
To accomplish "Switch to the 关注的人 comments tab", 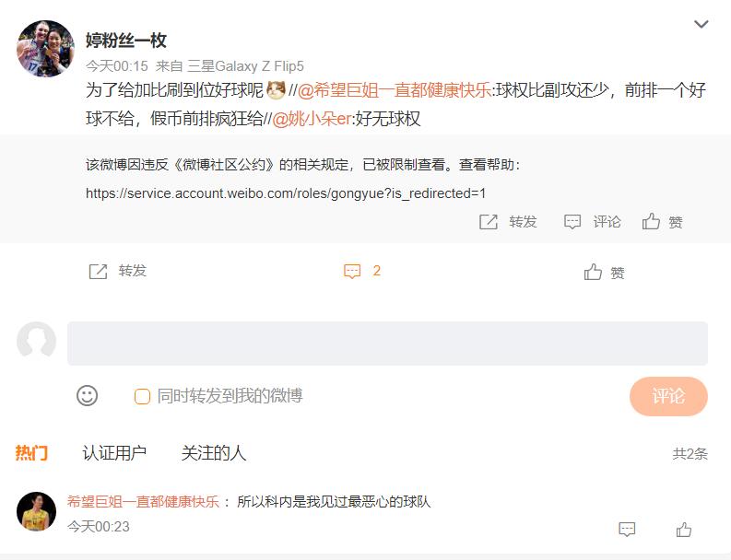I will [214, 453].
